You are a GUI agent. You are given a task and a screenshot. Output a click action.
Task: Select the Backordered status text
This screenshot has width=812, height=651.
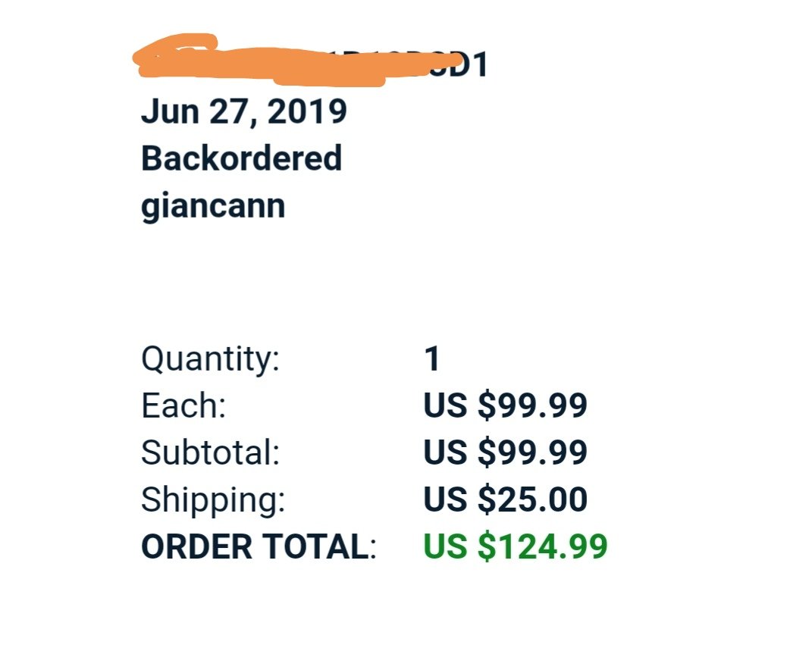click(x=241, y=159)
